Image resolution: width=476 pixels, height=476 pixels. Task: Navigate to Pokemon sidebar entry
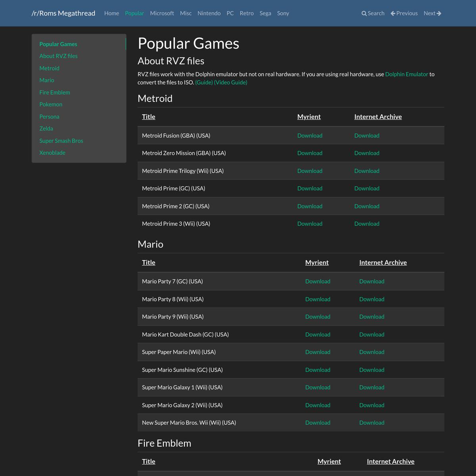pyautogui.click(x=51, y=104)
